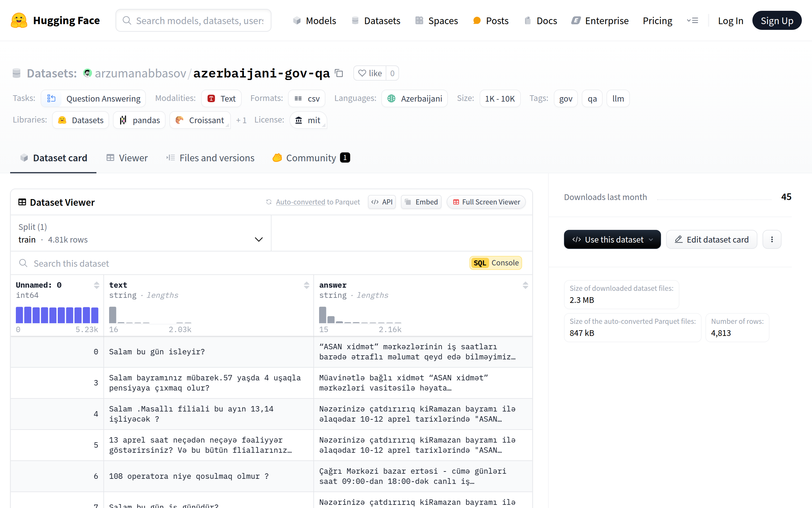
Task: Open Docs in the navigation
Action: [x=540, y=21]
